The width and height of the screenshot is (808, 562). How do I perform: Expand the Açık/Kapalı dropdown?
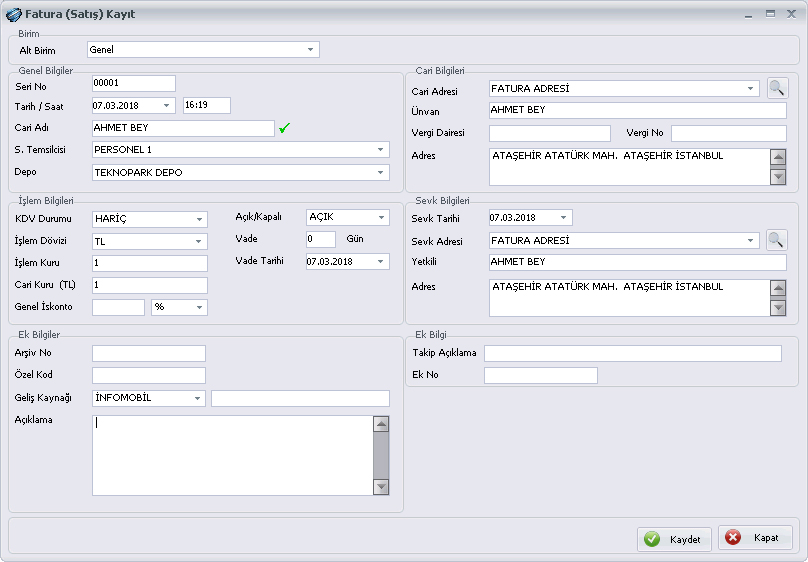point(381,217)
